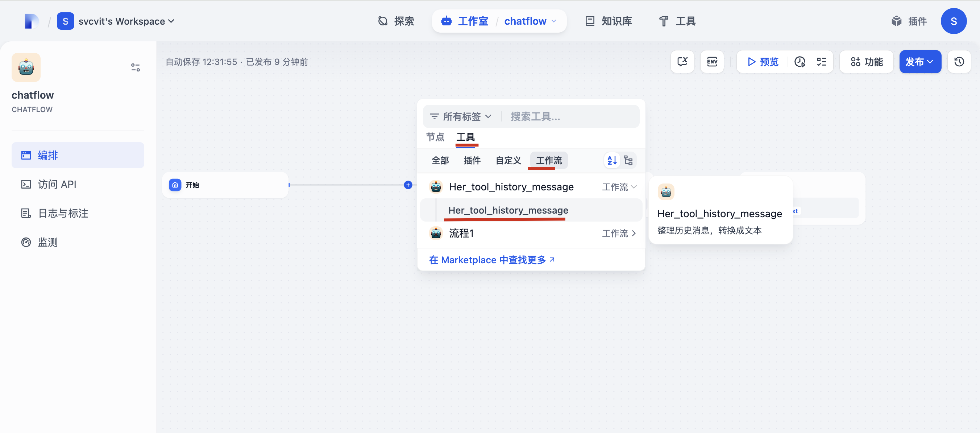Click the workflow settings icon beside chatflow title
Image resolution: width=980 pixels, height=433 pixels.
[x=136, y=67]
